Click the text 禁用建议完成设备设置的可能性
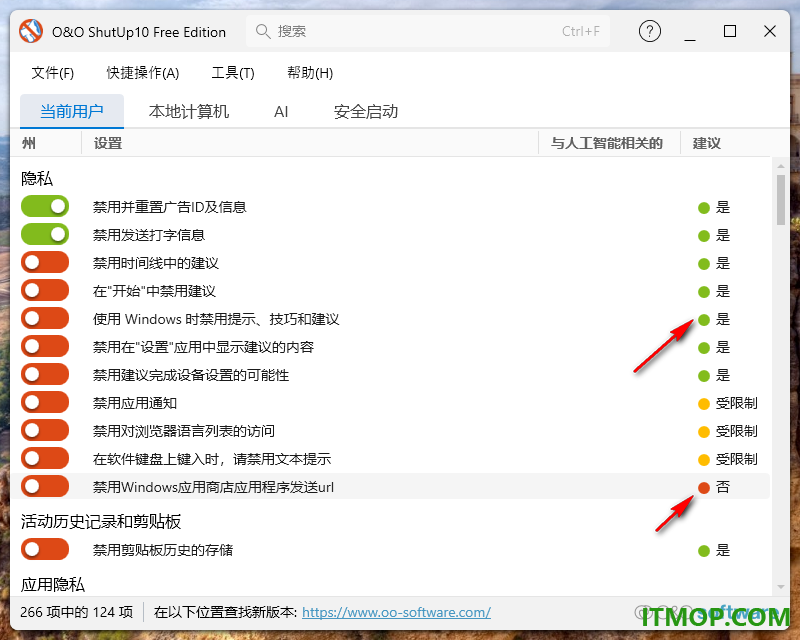 (x=191, y=375)
